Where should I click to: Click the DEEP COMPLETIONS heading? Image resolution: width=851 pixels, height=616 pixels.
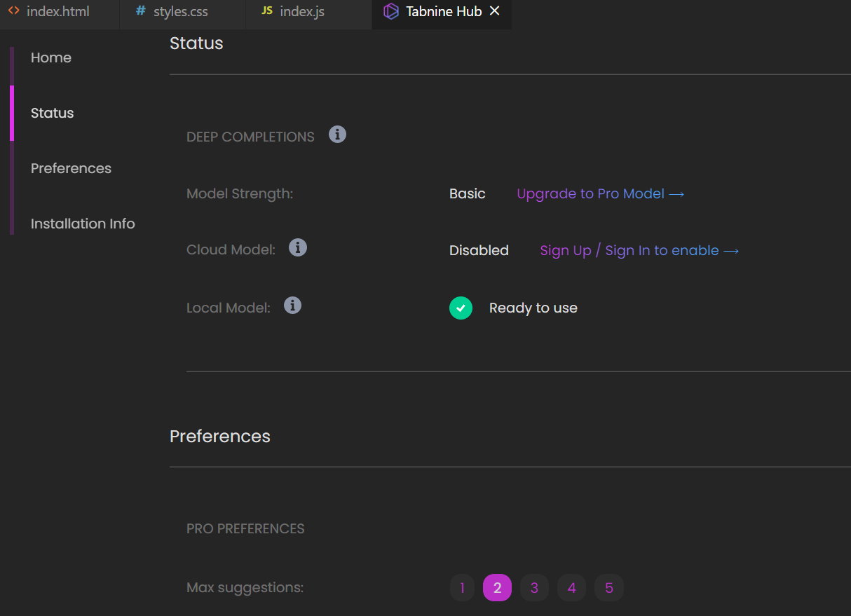[x=250, y=137]
